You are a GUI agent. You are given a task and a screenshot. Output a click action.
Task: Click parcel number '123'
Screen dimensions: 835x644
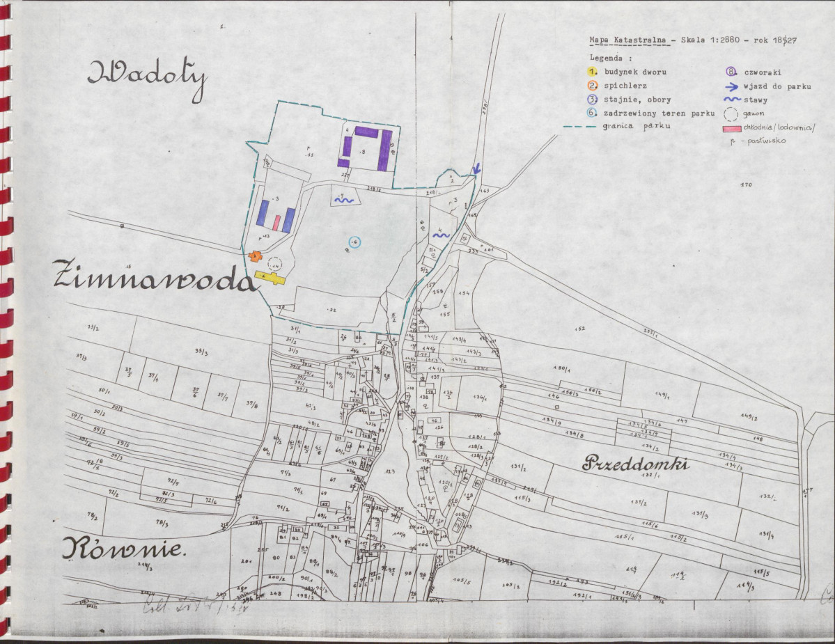coord(391,471)
